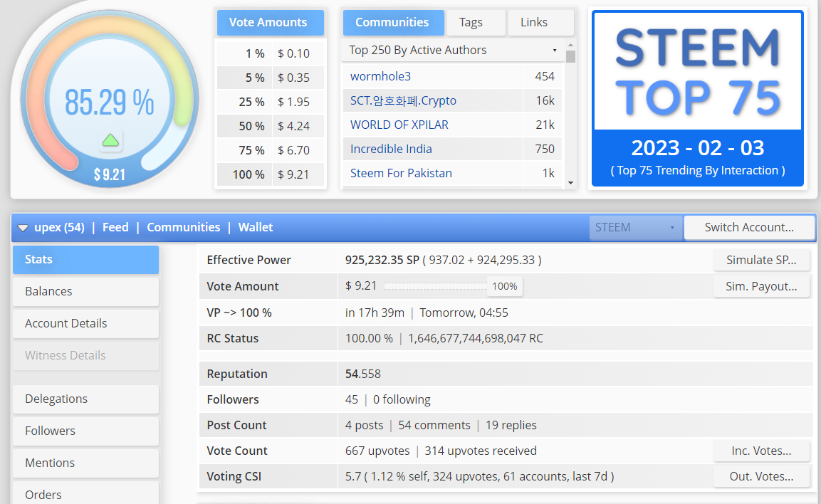This screenshot has width=821, height=504.
Task: Open the Communities link in account bar
Action: point(183,228)
